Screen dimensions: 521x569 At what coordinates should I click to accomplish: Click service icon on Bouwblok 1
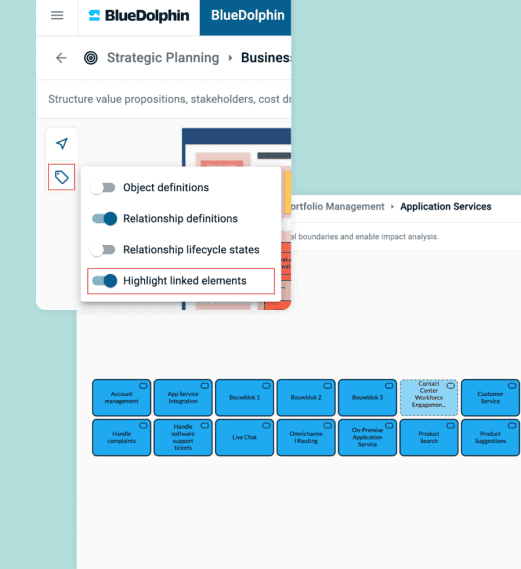[x=266, y=386]
